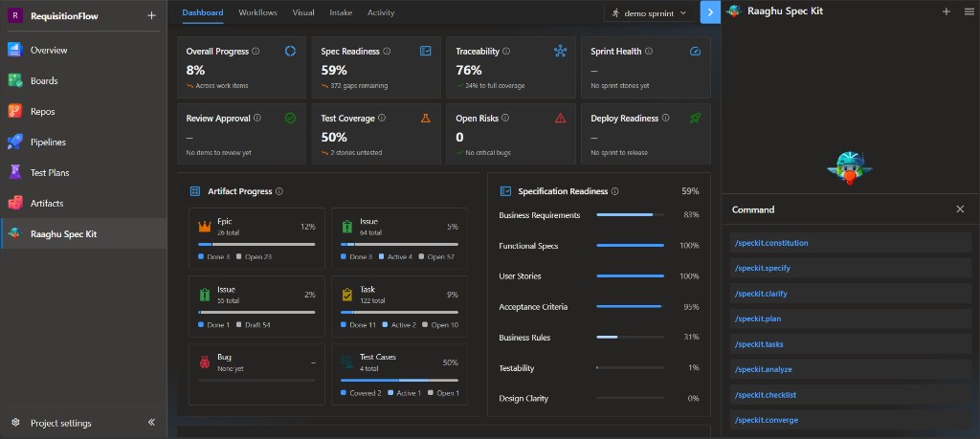Viewport: 980px width, 439px height.
Task: Click Traceability info icon
Action: point(506,52)
